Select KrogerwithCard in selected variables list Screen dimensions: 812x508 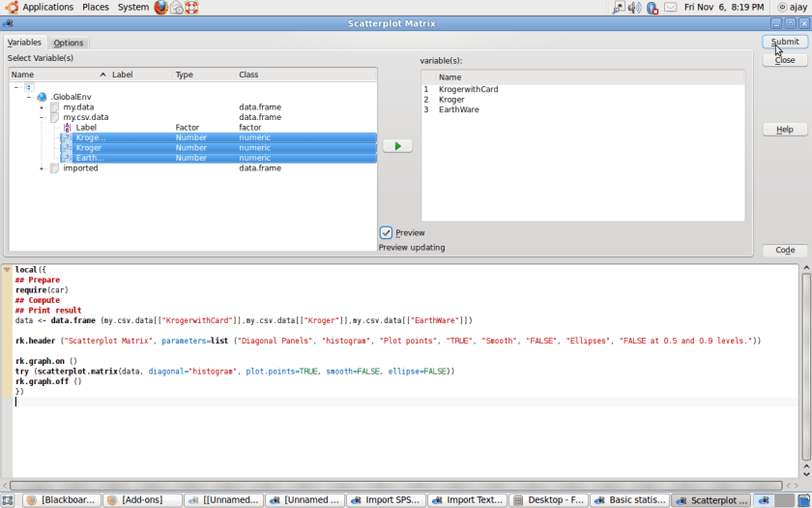pos(468,89)
